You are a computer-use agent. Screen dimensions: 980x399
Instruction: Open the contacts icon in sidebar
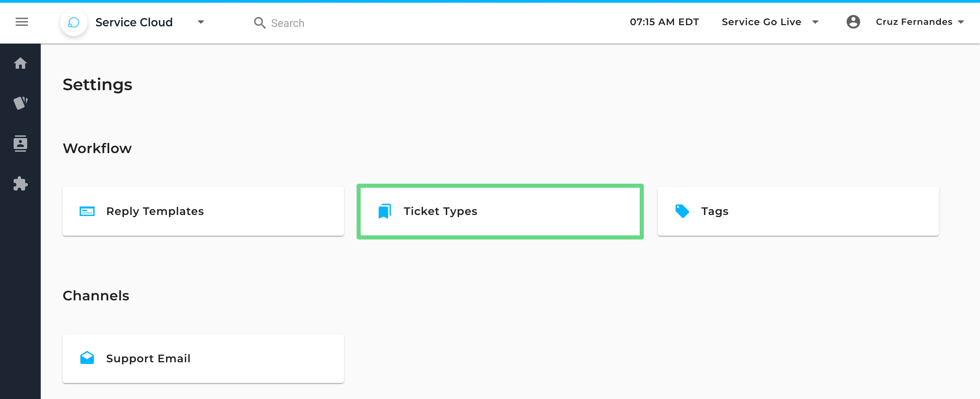click(x=20, y=144)
